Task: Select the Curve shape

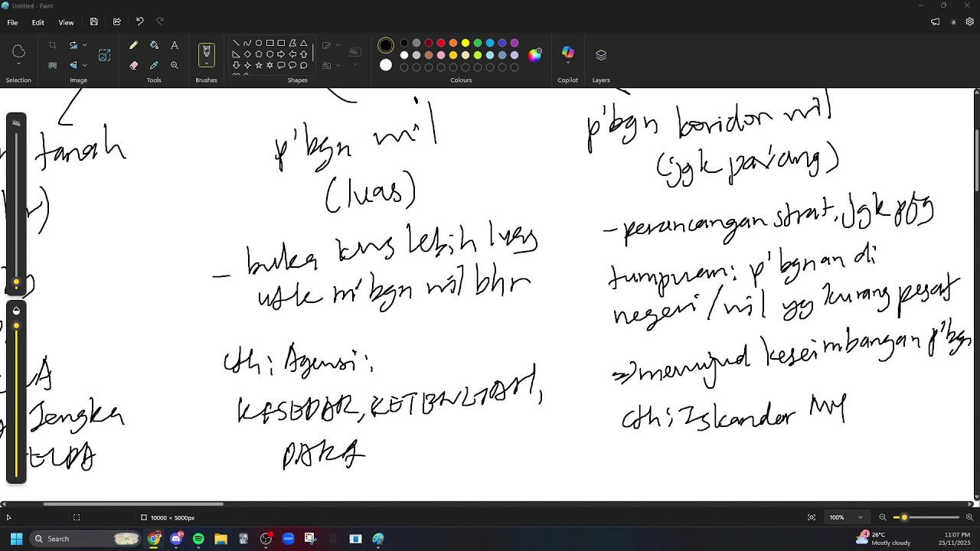Action: [247, 43]
